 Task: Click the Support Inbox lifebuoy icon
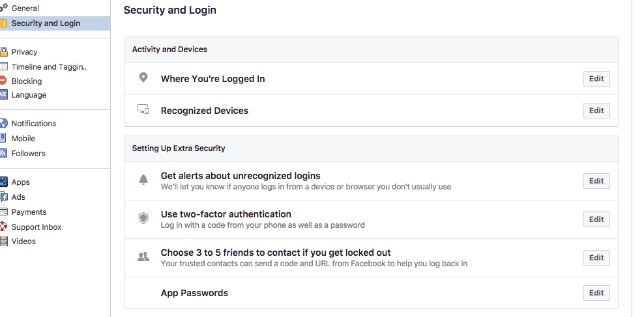3,227
